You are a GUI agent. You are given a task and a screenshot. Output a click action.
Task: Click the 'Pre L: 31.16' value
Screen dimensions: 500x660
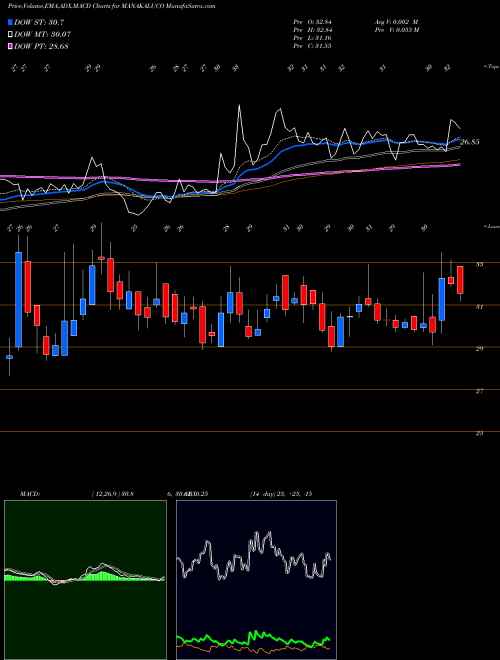[314, 38]
